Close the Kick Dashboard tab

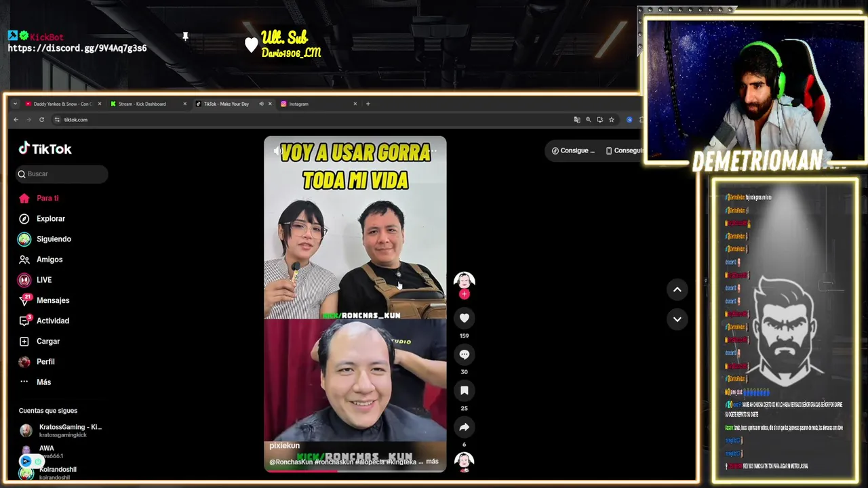[x=184, y=104]
